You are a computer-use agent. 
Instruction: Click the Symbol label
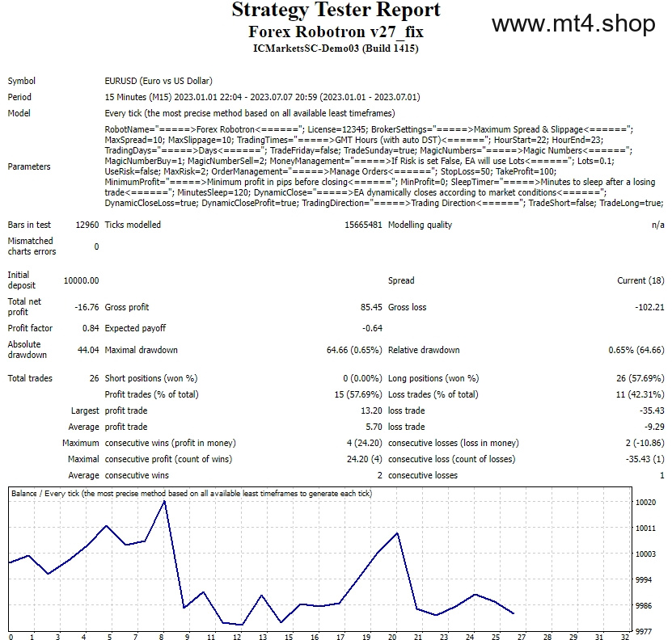coord(21,81)
